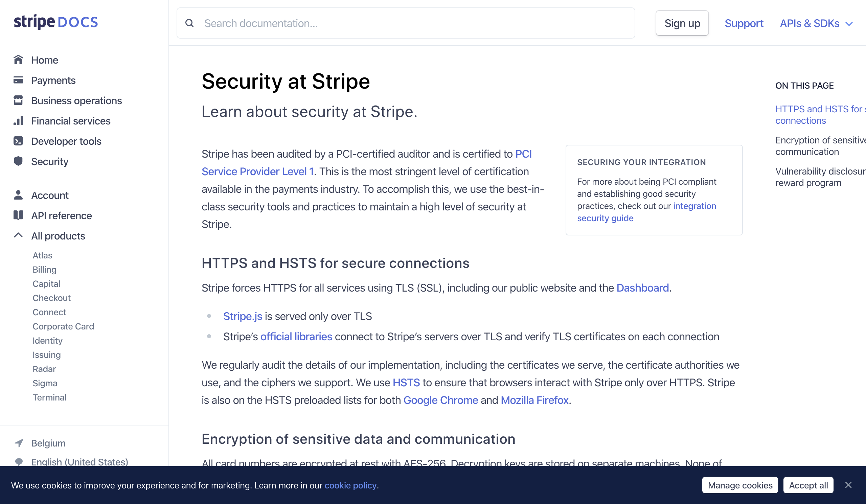866x504 pixels.
Task: Click the API reference book icon
Action: [x=18, y=215]
